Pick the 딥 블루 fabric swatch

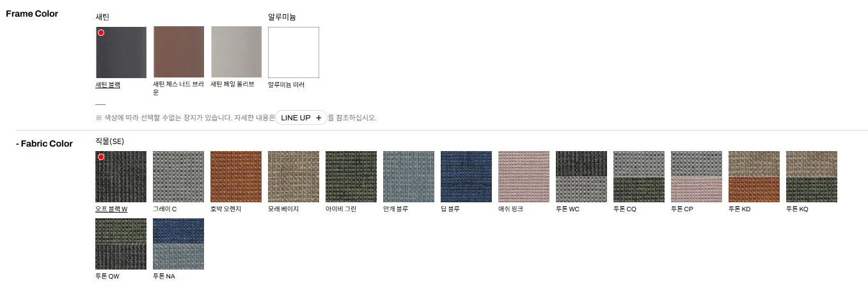[466, 177]
